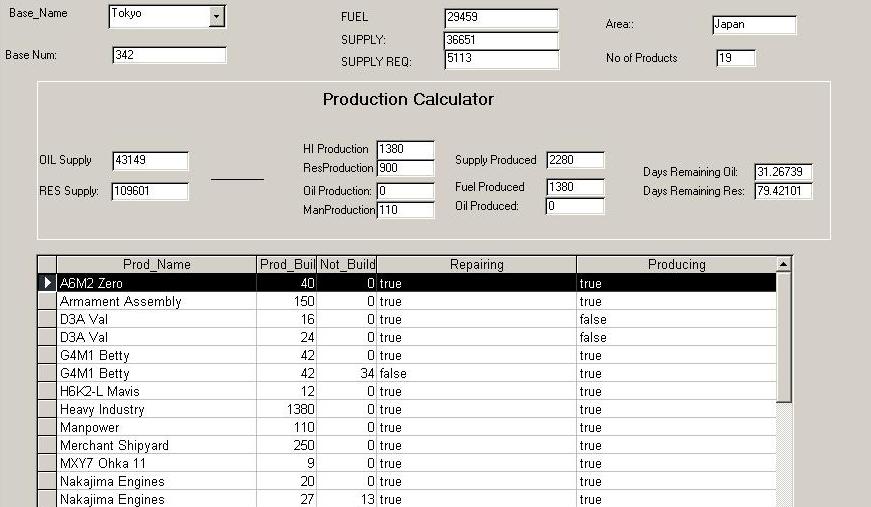Click the Days Remaining Oil field

(x=783, y=172)
